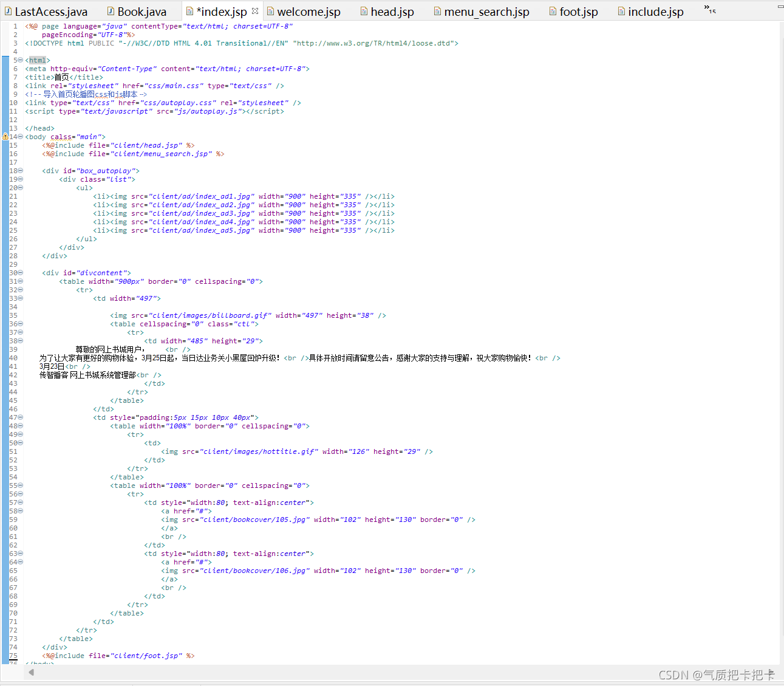Click line number 29 in the gutter

click(13, 264)
